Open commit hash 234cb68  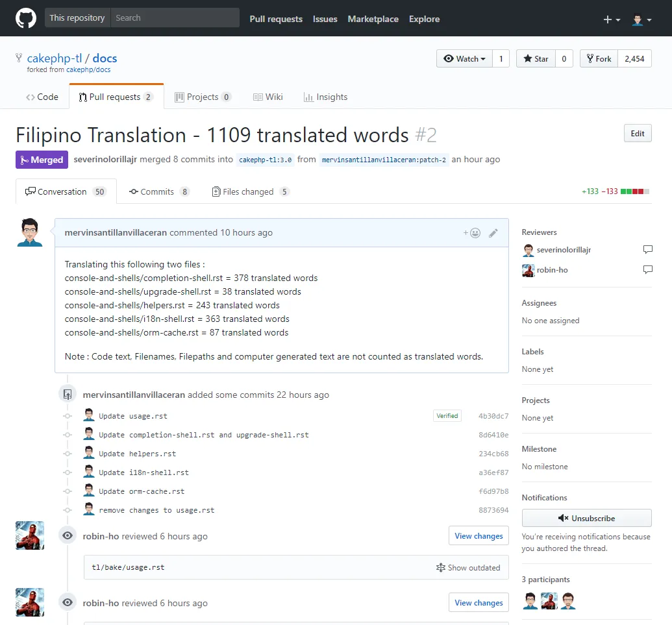coord(493,454)
